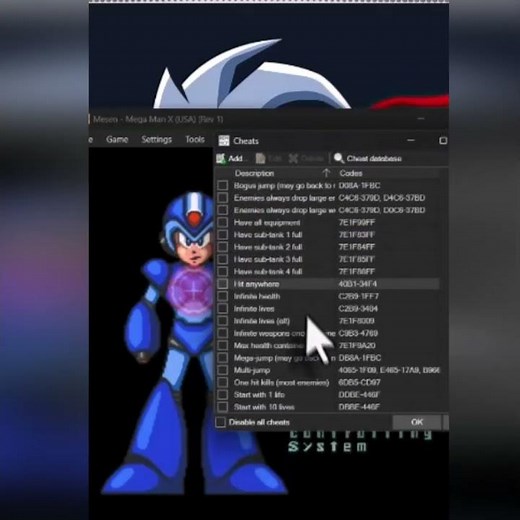Screen dimensions: 520x520
Task: Open the Game menu
Action: pos(117,139)
